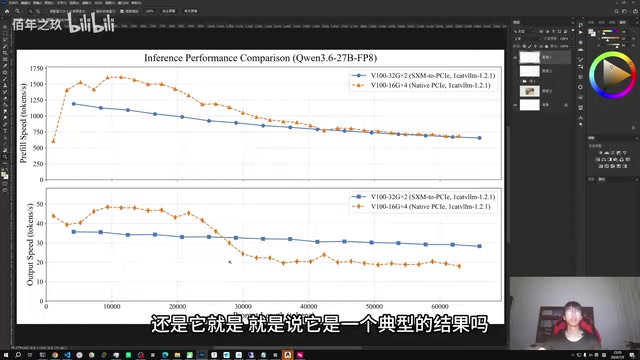The width and height of the screenshot is (640, 360).
Task: Add a Hue/Saturation adjustment layer
Action: (x=598, y=159)
